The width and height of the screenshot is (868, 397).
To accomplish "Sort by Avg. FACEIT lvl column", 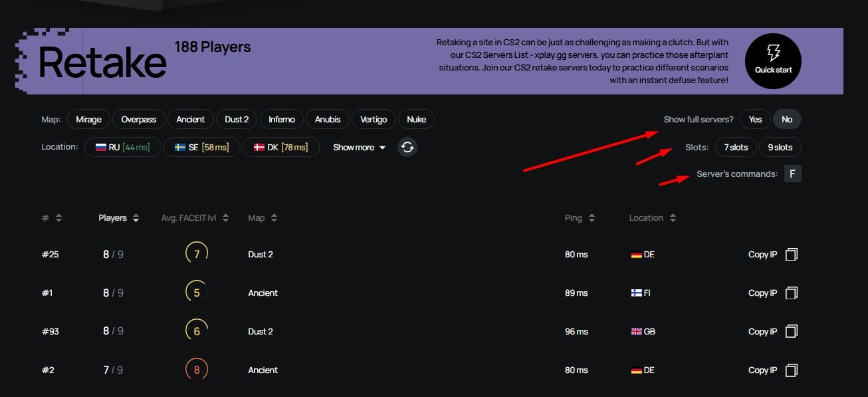I will point(195,218).
